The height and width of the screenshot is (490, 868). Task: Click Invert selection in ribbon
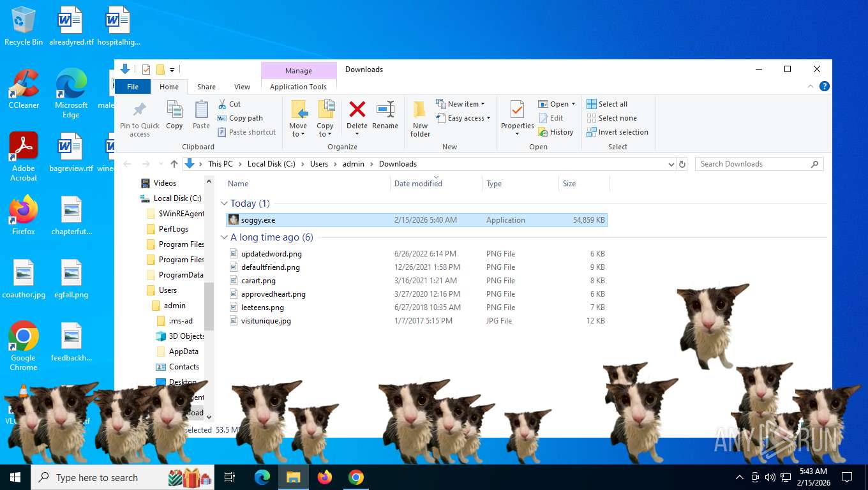[617, 132]
